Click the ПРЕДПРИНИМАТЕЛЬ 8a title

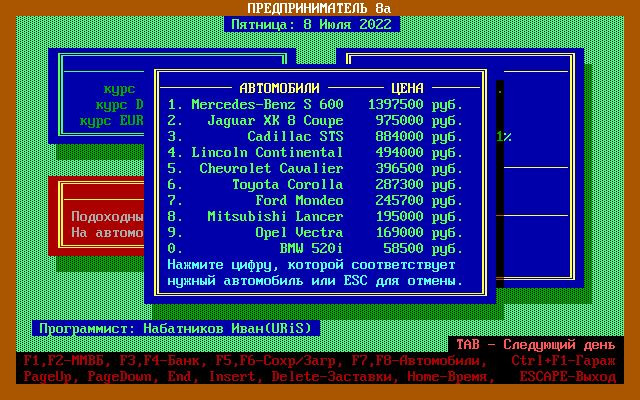click(x=319, y=8)
